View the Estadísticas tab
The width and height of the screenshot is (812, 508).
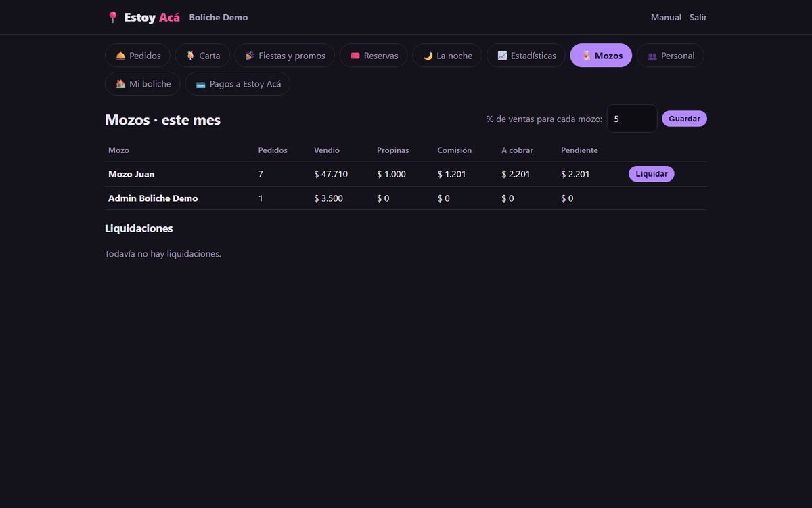tap(526, 56)
